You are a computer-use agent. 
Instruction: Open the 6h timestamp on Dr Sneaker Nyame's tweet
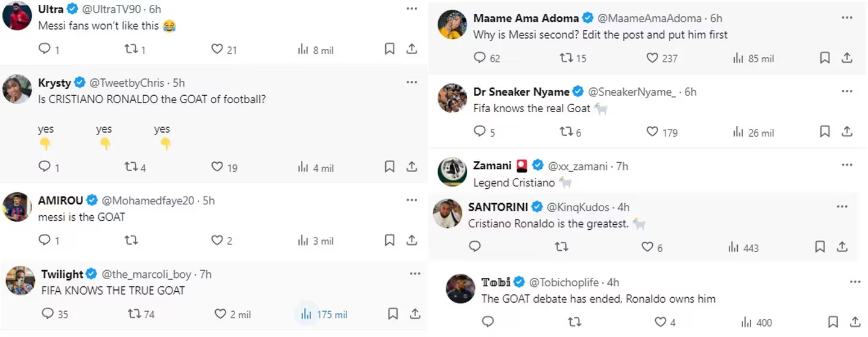coord(690,92)
